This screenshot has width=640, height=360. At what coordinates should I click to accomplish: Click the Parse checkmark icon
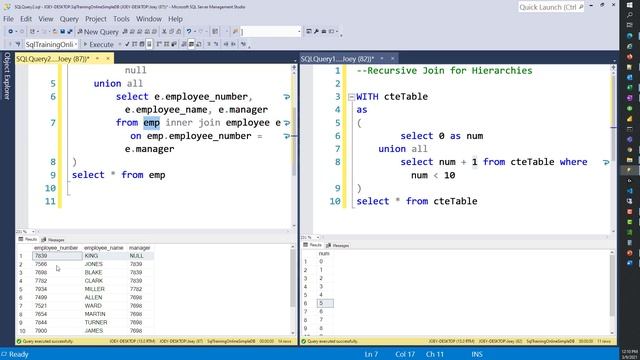127,44
